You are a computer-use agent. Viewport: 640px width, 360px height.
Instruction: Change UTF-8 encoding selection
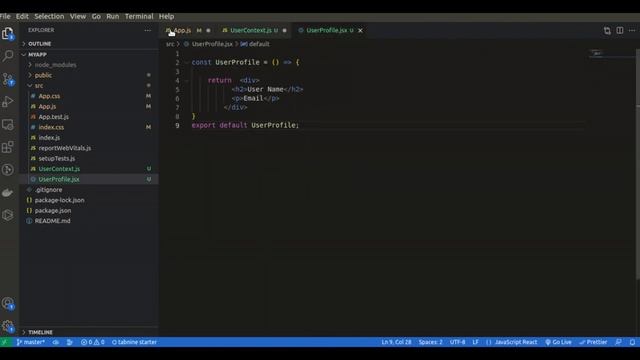point(457,342)
